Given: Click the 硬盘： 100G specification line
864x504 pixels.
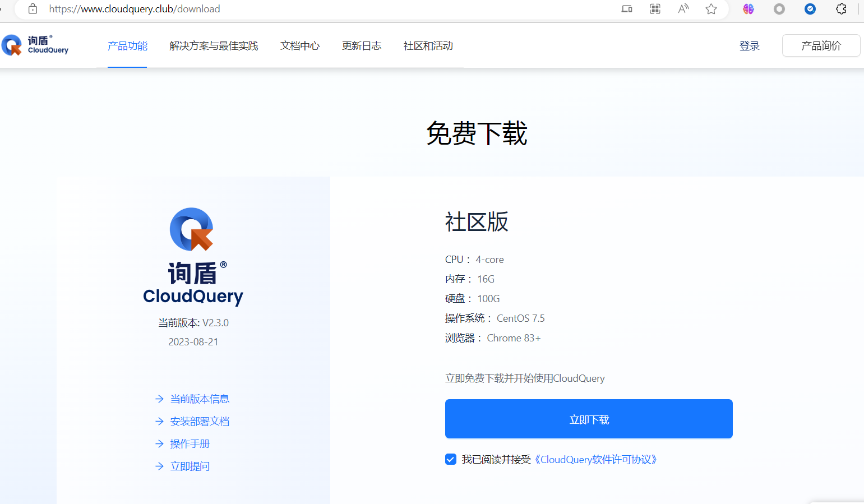Looking at the screenshot, I should [x=473, y=299].
